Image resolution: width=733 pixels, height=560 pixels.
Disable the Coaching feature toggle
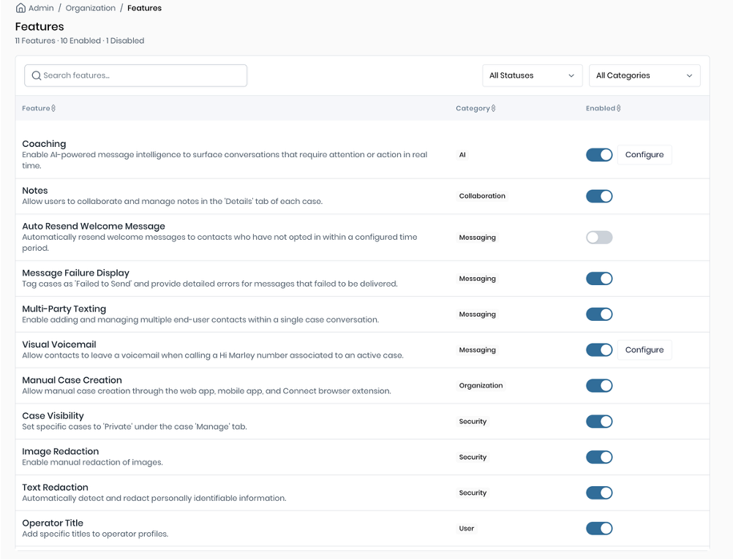(599, 155)
